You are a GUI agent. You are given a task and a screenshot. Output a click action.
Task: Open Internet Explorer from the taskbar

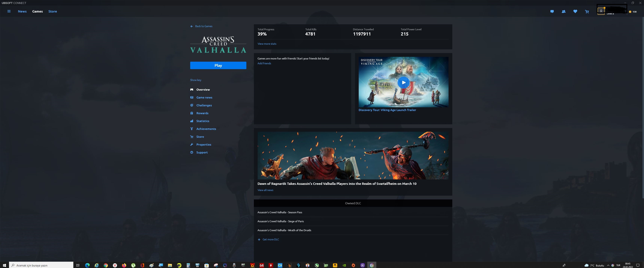coord(96,265)
